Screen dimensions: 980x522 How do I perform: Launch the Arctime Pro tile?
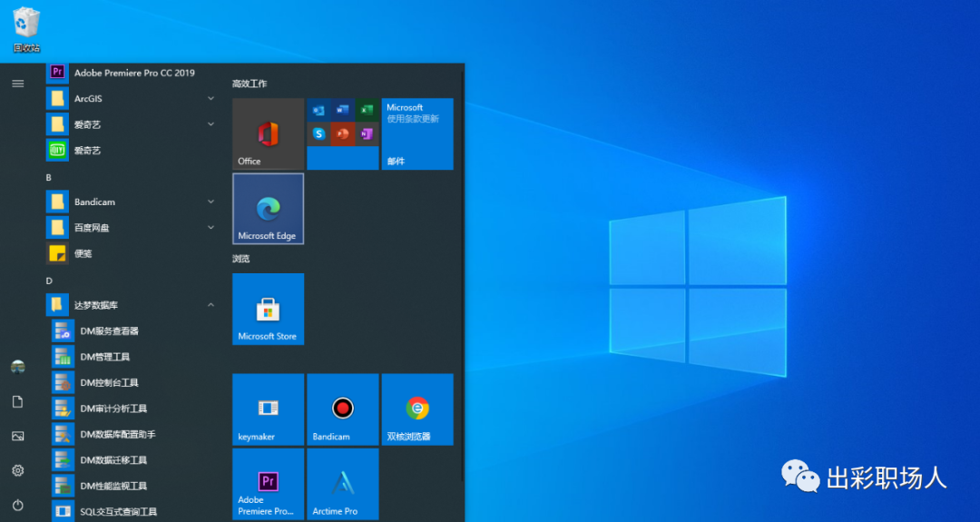(x=342, y=484)
